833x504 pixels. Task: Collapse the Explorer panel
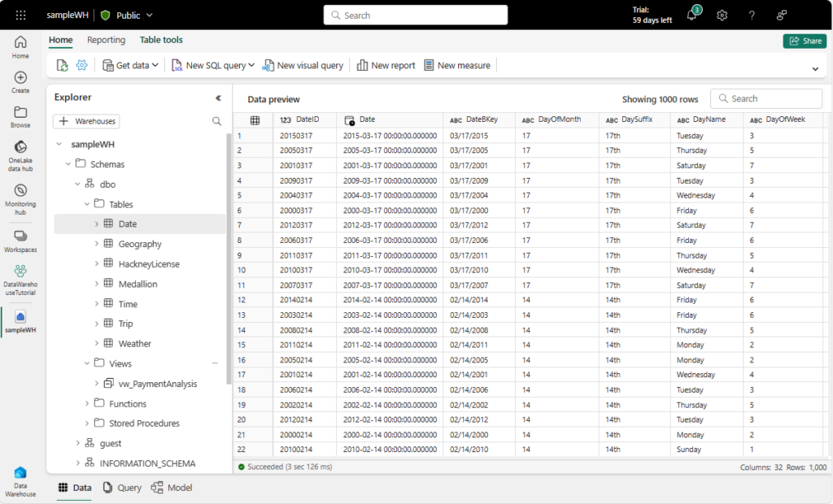tap(218, 98)
